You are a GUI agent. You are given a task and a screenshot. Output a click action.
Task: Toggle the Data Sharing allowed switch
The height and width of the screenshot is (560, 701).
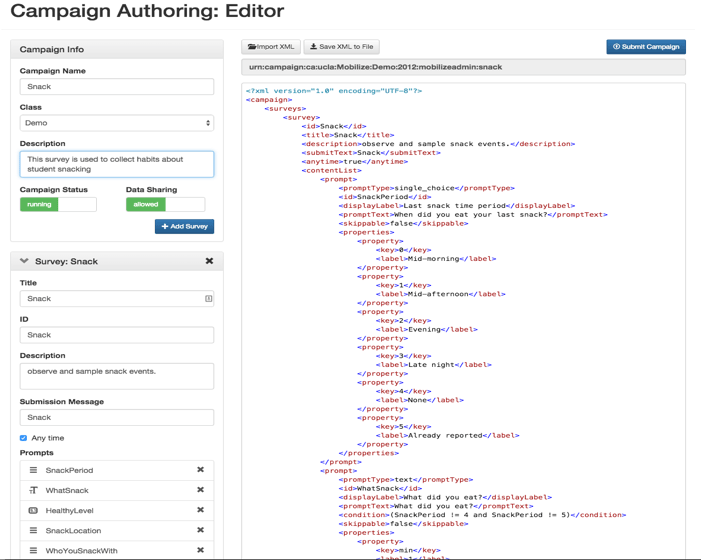(164, 204)
